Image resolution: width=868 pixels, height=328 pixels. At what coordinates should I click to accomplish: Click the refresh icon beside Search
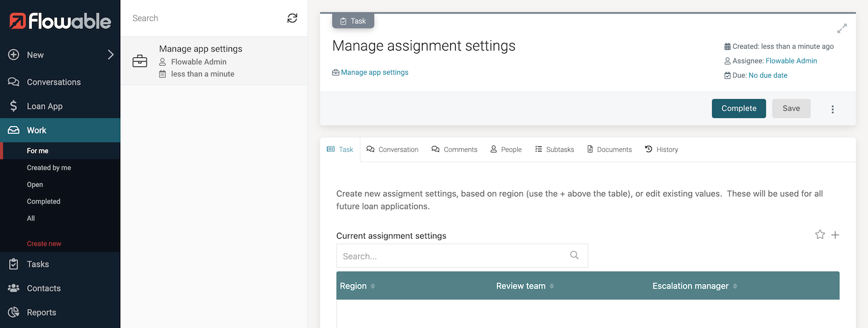(292, 18)
